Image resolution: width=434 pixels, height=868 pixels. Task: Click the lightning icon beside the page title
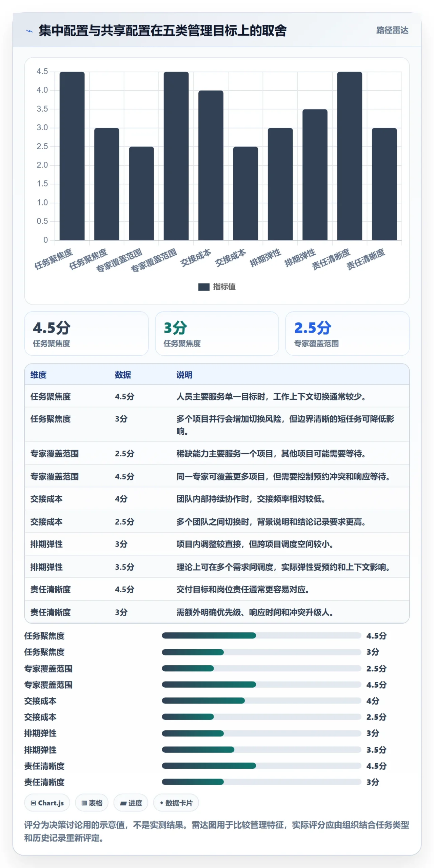coord(29,31)
